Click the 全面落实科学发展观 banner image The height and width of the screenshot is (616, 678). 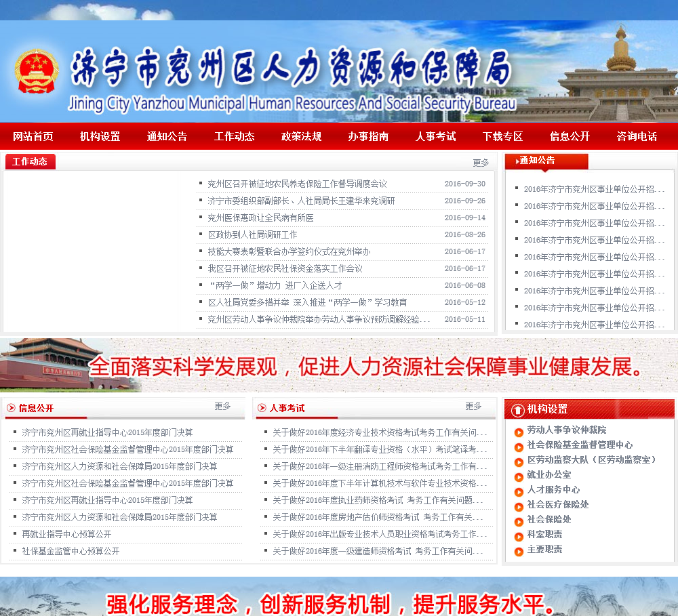(339, 365)
